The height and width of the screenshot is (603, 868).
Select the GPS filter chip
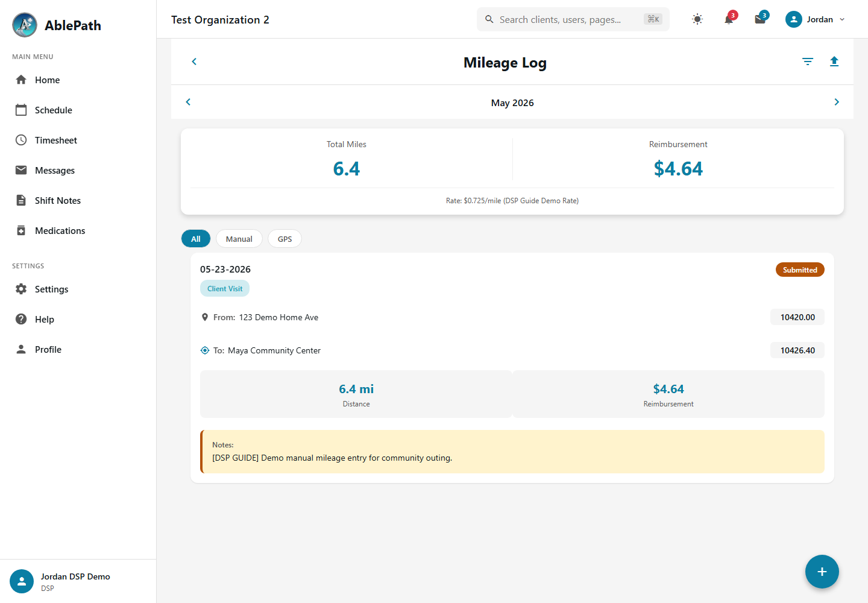tap(285, 239)
